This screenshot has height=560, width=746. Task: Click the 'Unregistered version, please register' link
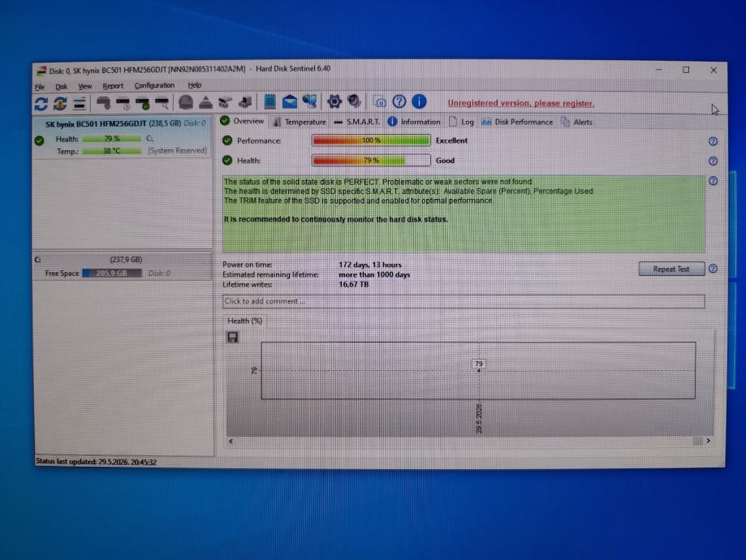click(x=521, y=103)
